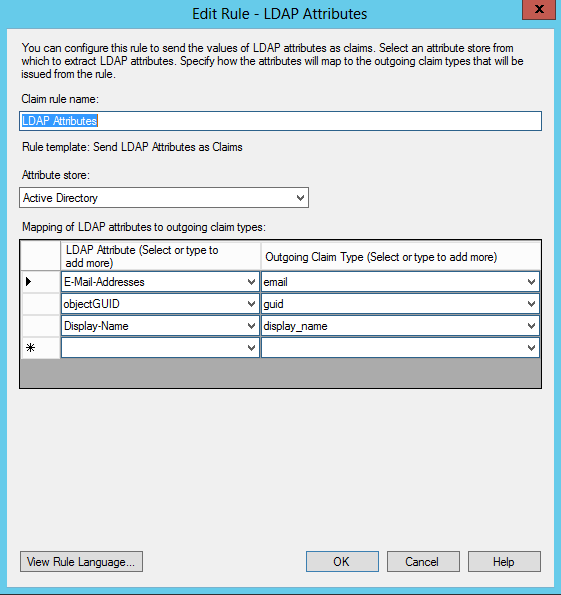561x595 pixels.
Task: Click the LDAP Attribute column header
Action: click(x=160, y=256)
